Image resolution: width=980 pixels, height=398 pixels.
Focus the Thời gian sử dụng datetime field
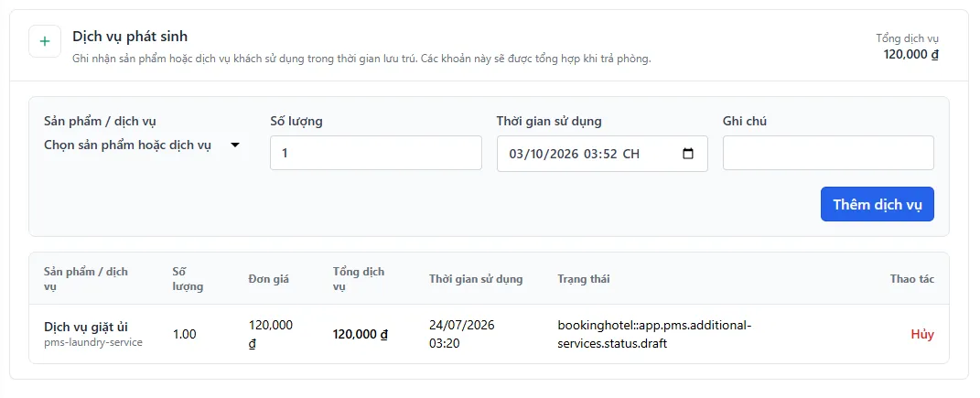(602, 153)
